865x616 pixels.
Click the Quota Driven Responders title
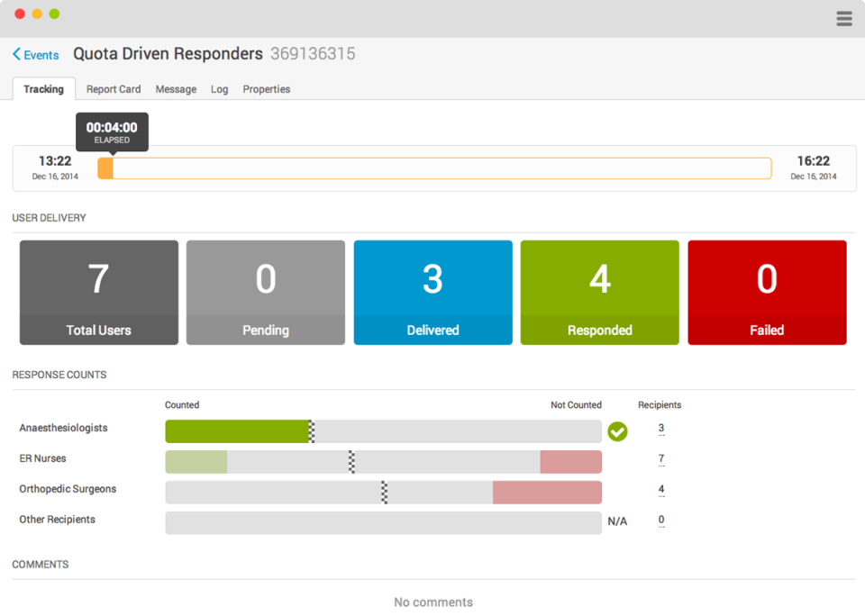(x=168, y=53)
